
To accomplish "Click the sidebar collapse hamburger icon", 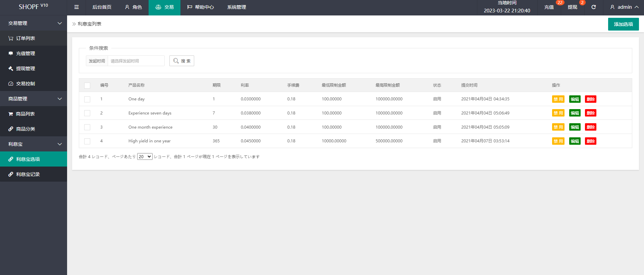I will click(x=76, y=7).
